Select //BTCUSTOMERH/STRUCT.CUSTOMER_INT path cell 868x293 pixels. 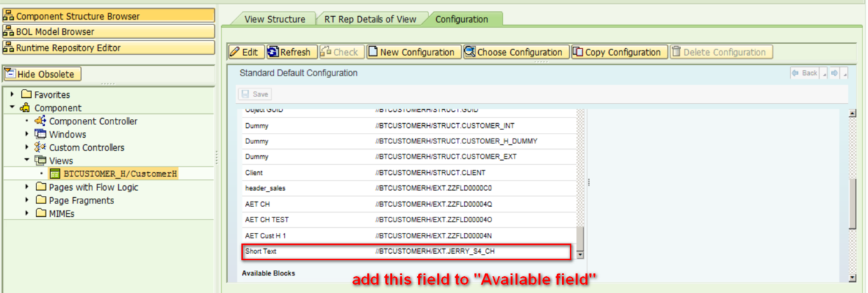click(x=444, y=126)
